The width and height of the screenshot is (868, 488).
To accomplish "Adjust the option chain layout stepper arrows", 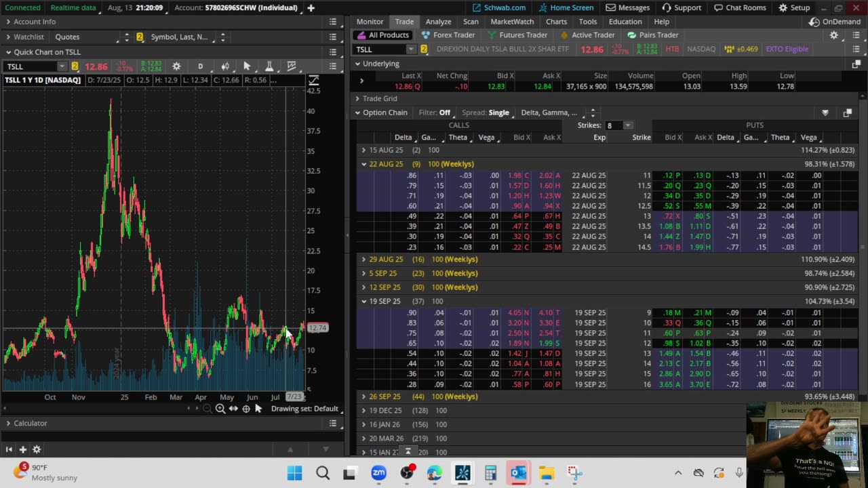I will point(593,113).
